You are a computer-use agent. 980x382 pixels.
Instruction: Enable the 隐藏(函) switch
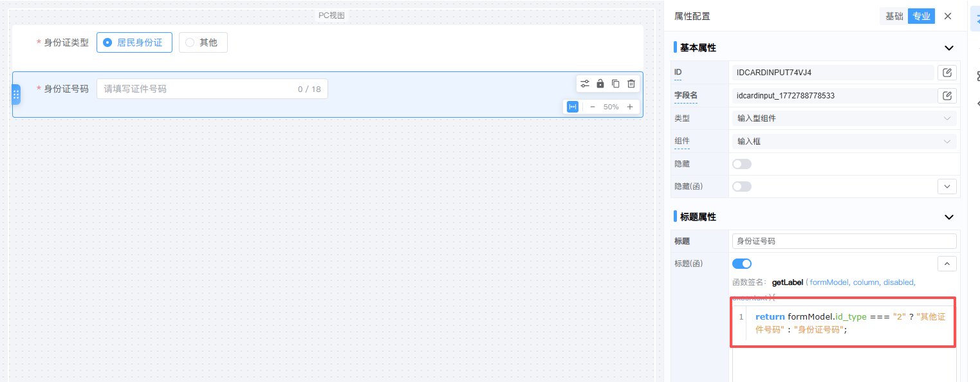pos(741,186)
